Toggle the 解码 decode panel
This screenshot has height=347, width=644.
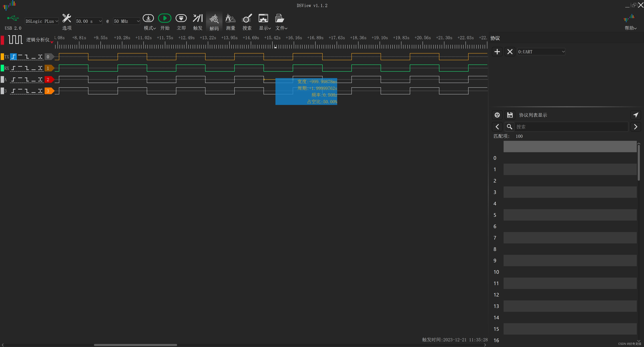[214, 22]
